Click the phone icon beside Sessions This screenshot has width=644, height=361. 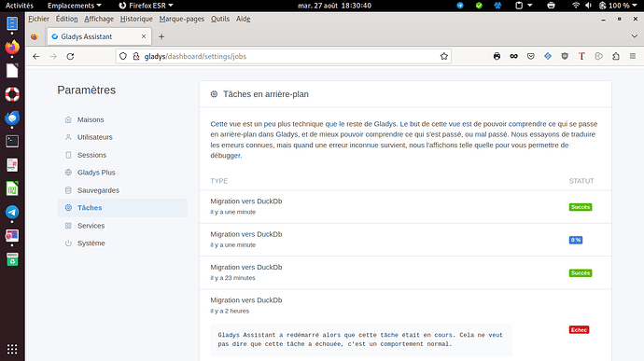68,155
